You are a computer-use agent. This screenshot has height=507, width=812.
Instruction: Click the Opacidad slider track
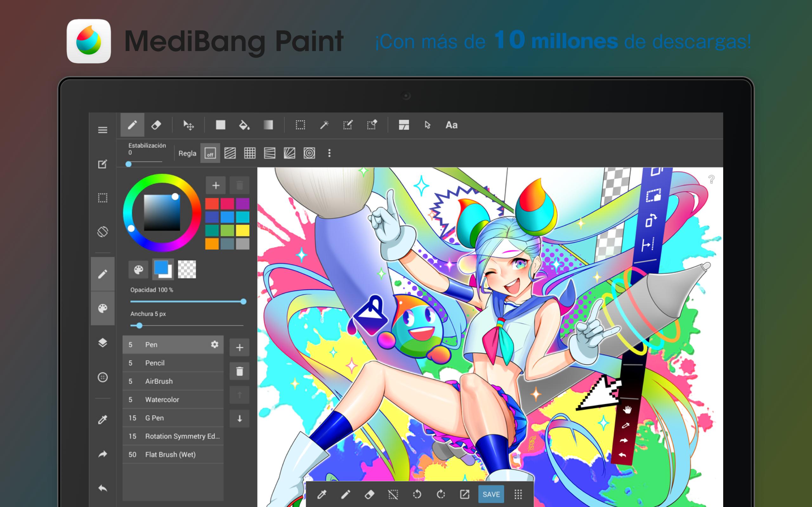point(187,302)
